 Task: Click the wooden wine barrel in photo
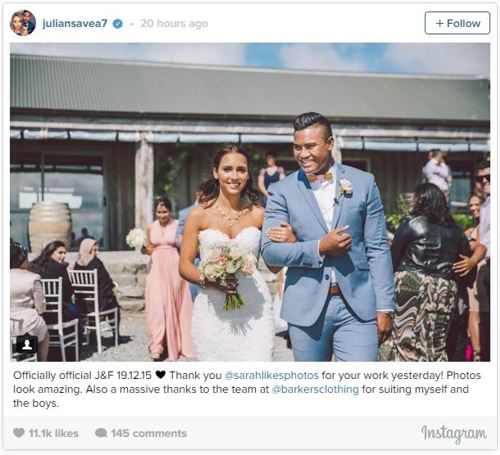tap(50, 226)
